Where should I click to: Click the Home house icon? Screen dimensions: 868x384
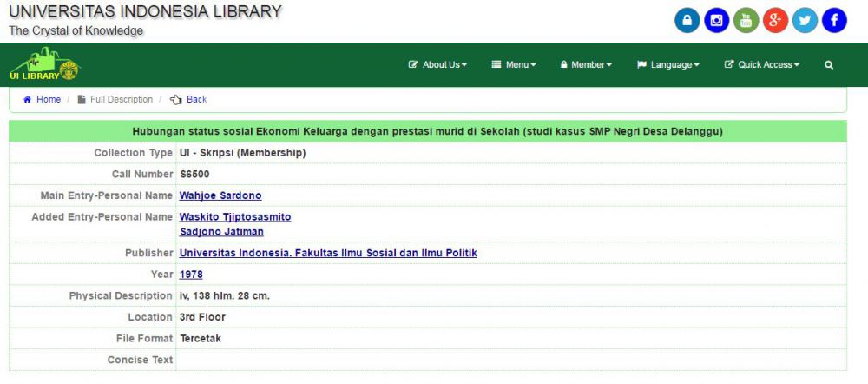[x=28, y=100]
